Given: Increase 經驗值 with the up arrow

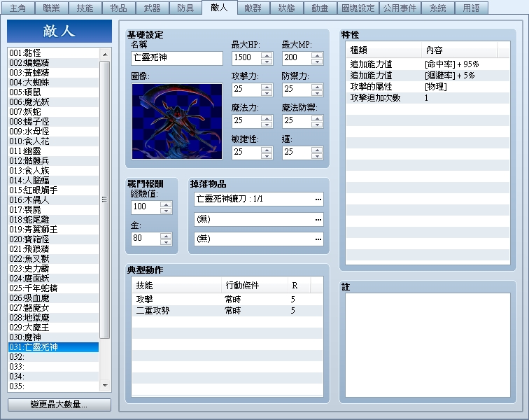Looking at the screenshot, I should coord(166,204).
